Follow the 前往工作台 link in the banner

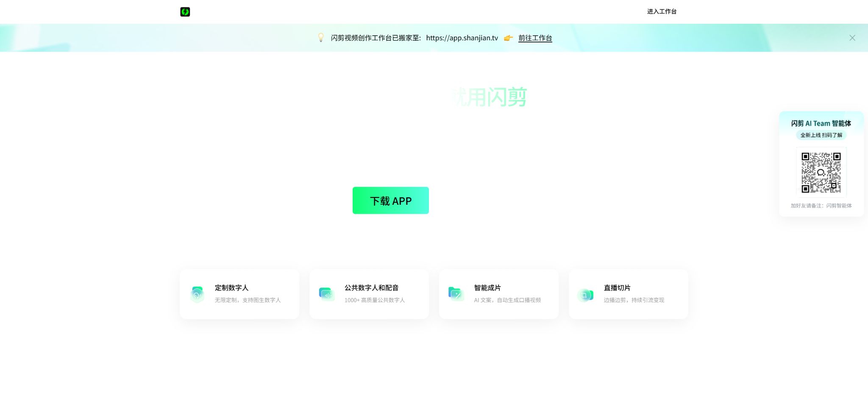coord(535,38)
